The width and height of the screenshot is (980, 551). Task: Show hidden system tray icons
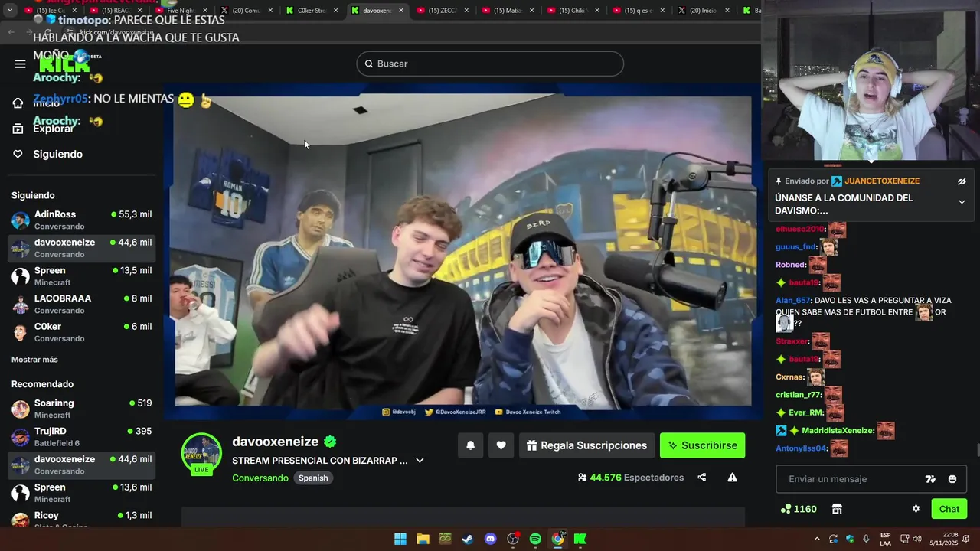pyautogui.click(x=817, y=539)
